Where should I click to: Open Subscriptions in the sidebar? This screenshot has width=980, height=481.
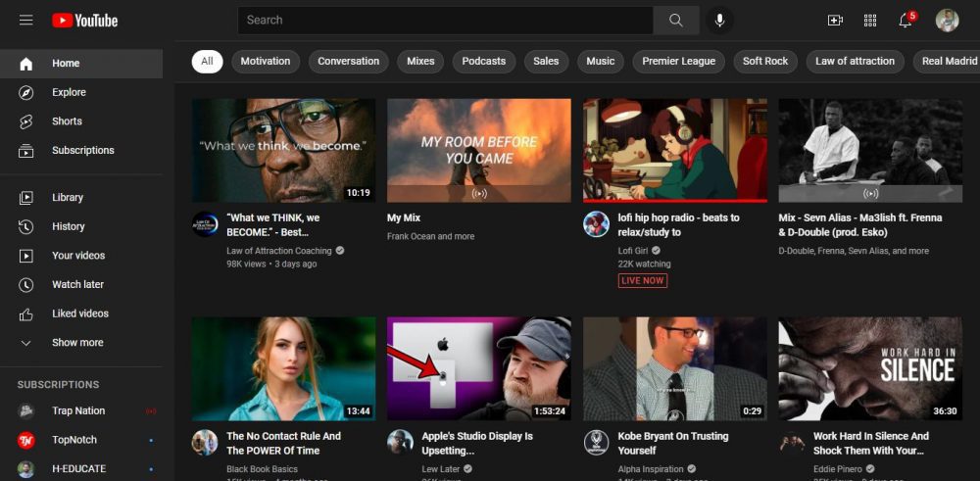tap(81, 150)
